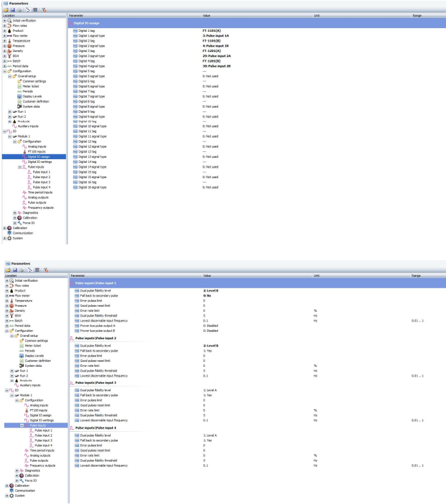The width and height of the screenshot is (446, 504).
Task: Click Pulse input 2 'Fall back to secondary pulse' parameter
Action: (x=99, y=351)
